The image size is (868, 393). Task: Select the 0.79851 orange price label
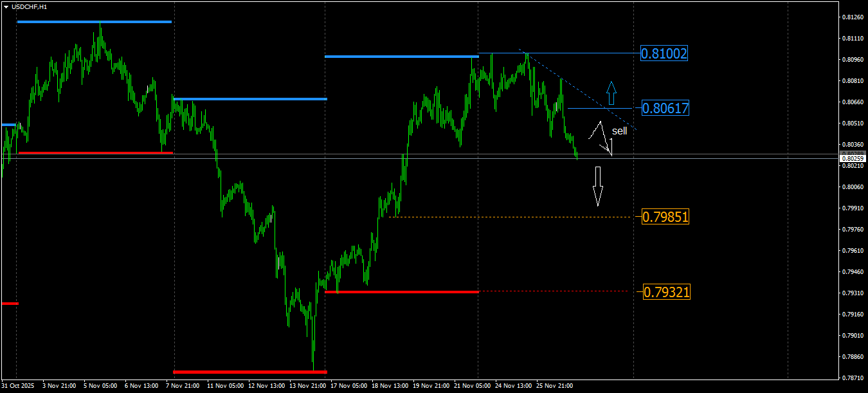coord(665,217)
